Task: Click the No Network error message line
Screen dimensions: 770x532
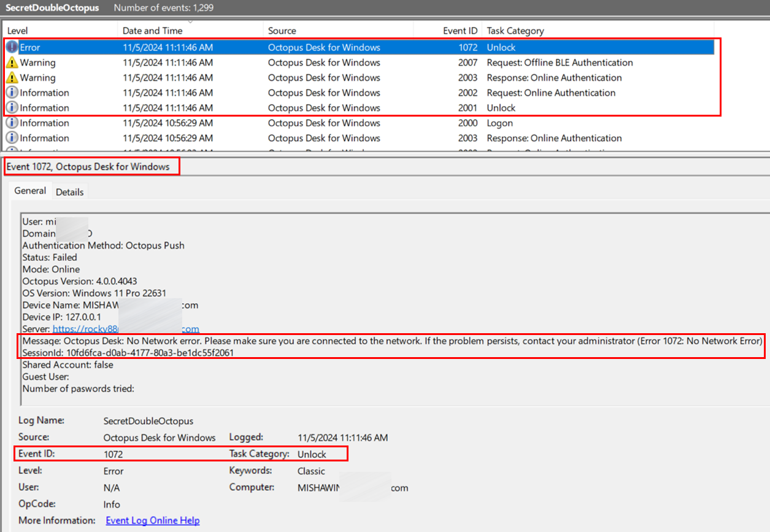Action: (392, 341)
